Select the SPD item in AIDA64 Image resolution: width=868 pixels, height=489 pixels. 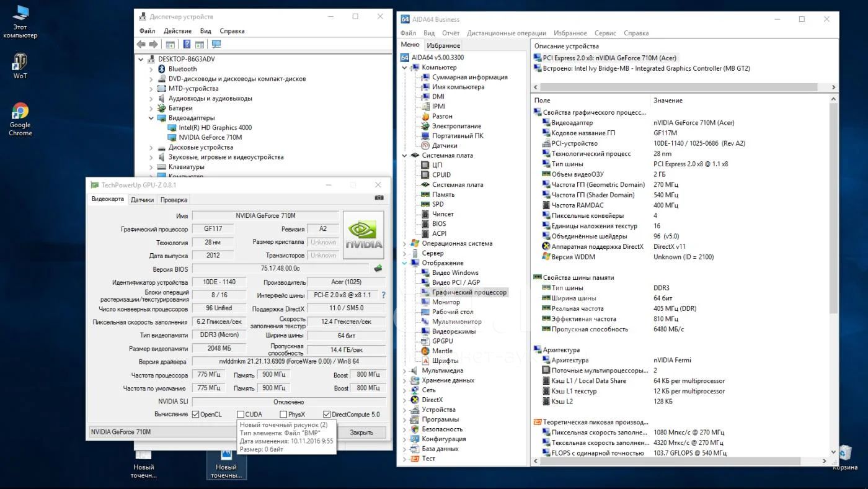(x=438, y=204)
